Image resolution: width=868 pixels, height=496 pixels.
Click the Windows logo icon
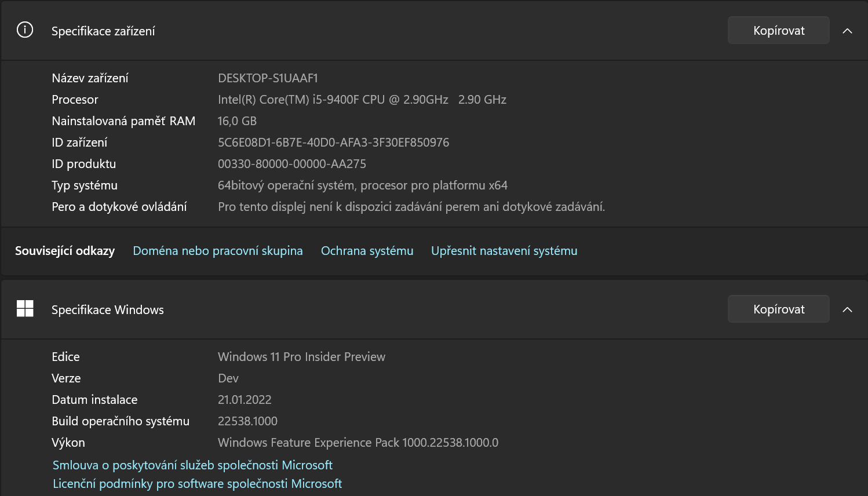[x=25, y=309]
